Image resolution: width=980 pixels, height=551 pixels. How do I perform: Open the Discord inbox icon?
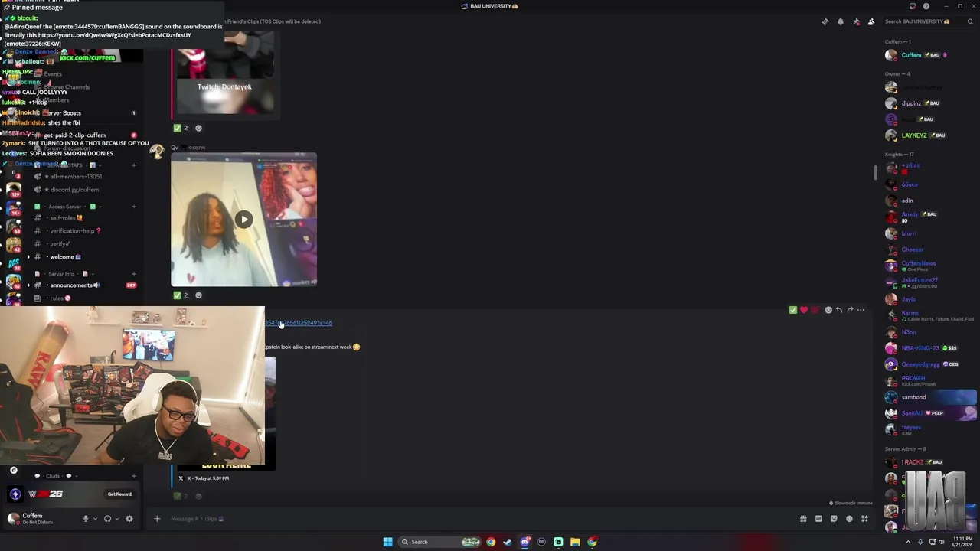[x=912, y=6]
